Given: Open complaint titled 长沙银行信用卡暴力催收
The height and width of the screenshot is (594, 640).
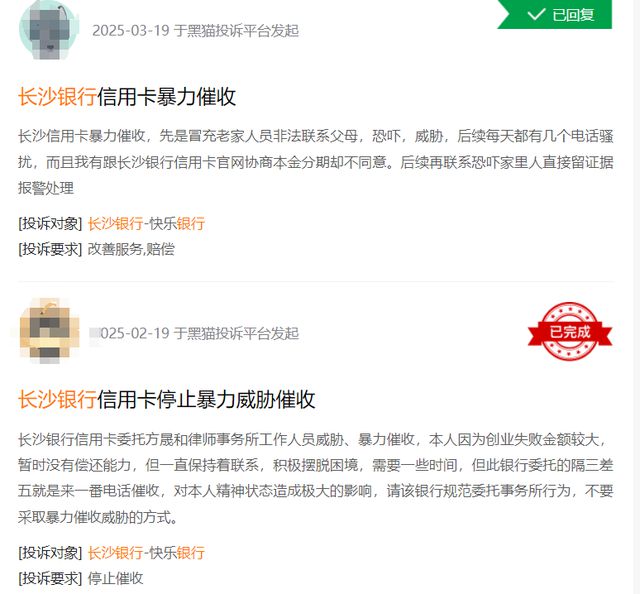Looking at the screenshot, I should (127, 97).
